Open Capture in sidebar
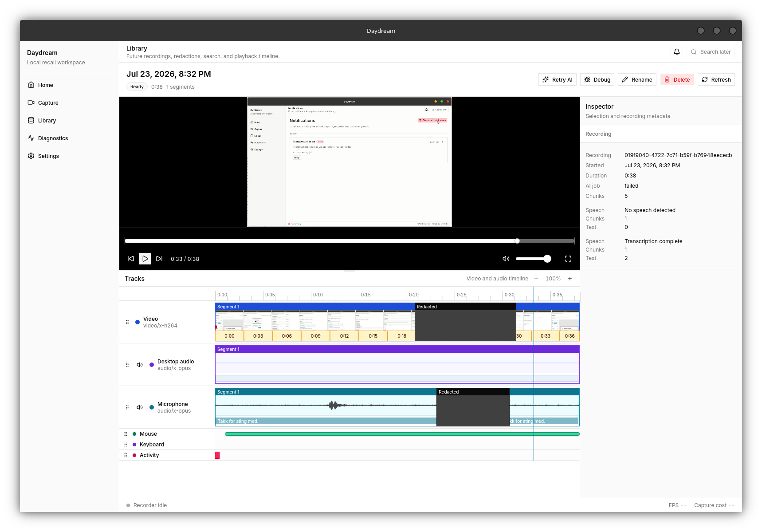This screenshot has height=532, width=762. 69,102
